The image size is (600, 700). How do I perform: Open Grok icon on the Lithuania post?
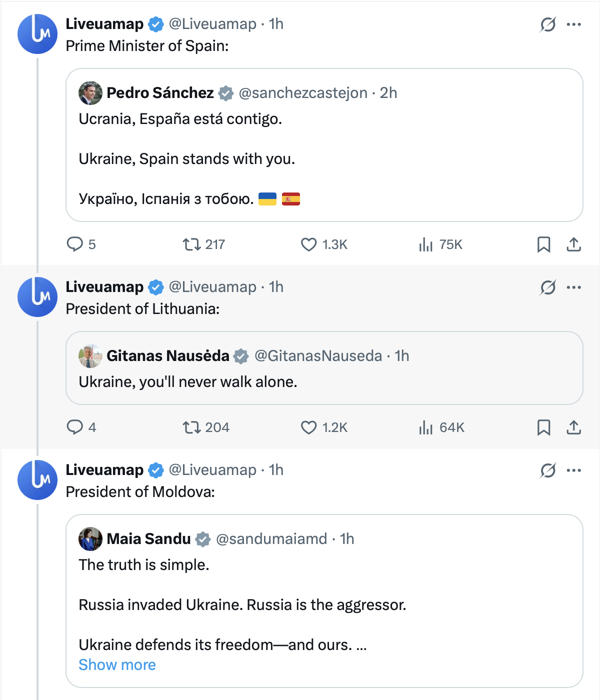(x=548, y=287)
